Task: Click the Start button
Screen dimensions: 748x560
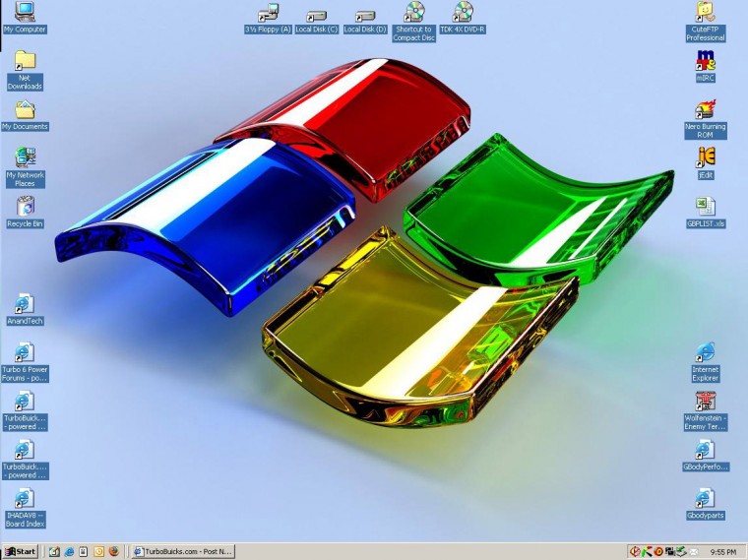Action: [20, 552]
